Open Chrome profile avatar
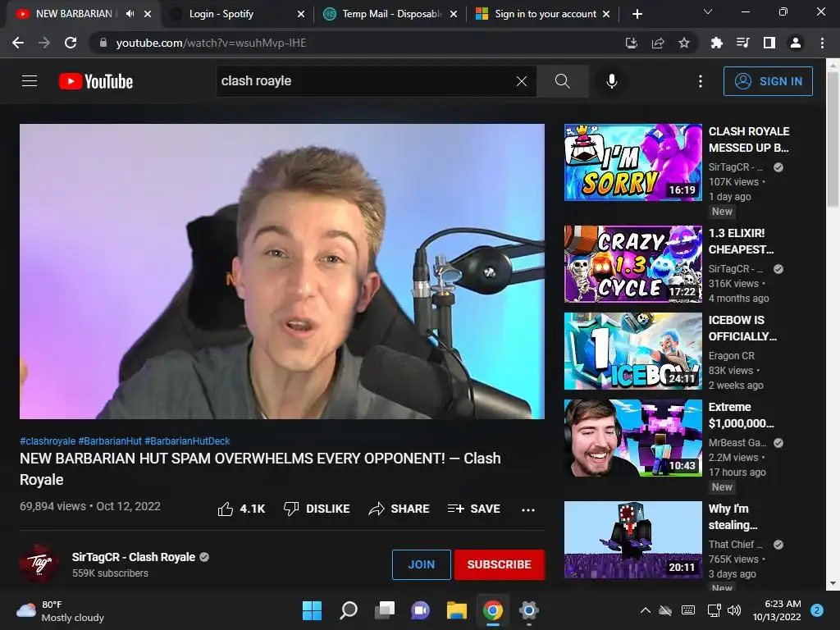 pyautogui.click(x=795, y=43)
